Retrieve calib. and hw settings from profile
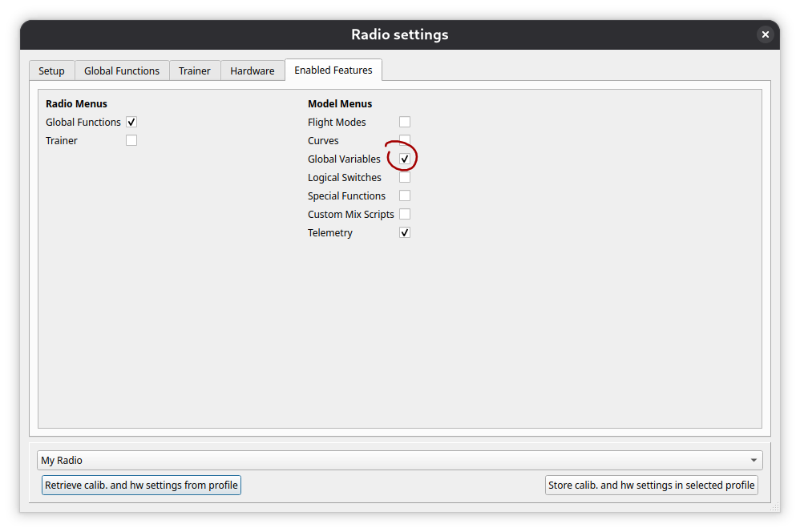Screen dimensions: 800x532 click(141, 486)
